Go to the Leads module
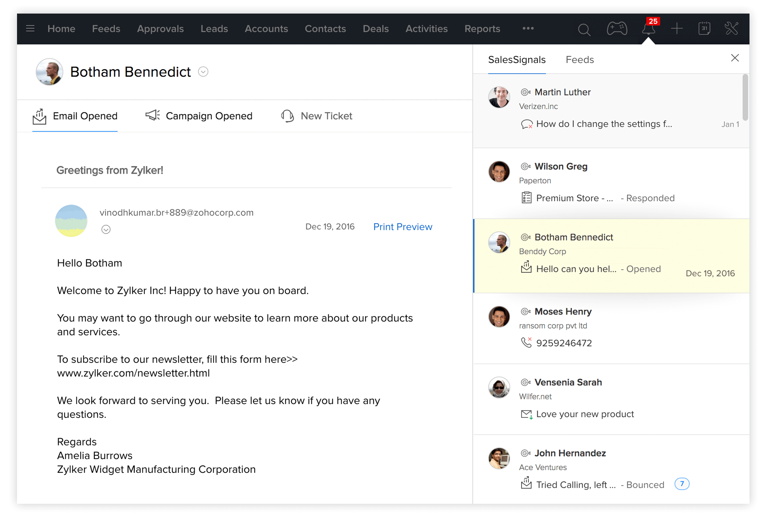The image size is (766, 532). (x=214, y=29)
